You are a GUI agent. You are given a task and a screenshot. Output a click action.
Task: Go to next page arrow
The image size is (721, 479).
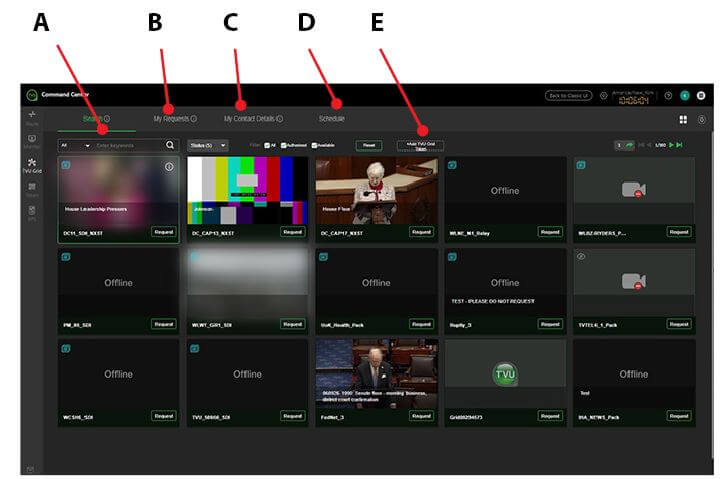click(671, 145)
